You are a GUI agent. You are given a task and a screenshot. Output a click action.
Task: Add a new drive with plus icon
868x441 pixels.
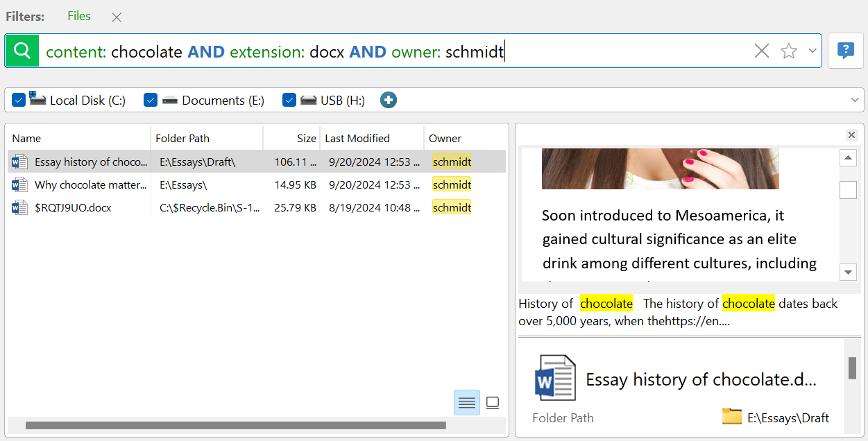[389, 101]
